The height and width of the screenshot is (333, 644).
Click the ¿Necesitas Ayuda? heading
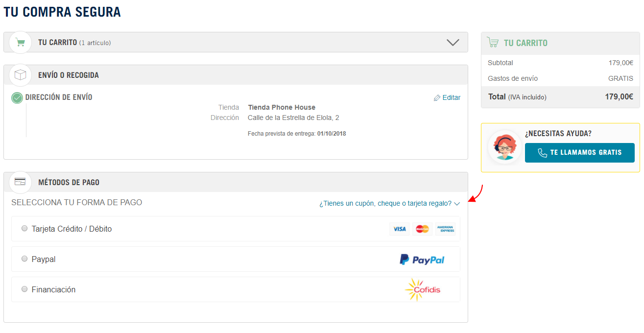pos(558,134)
